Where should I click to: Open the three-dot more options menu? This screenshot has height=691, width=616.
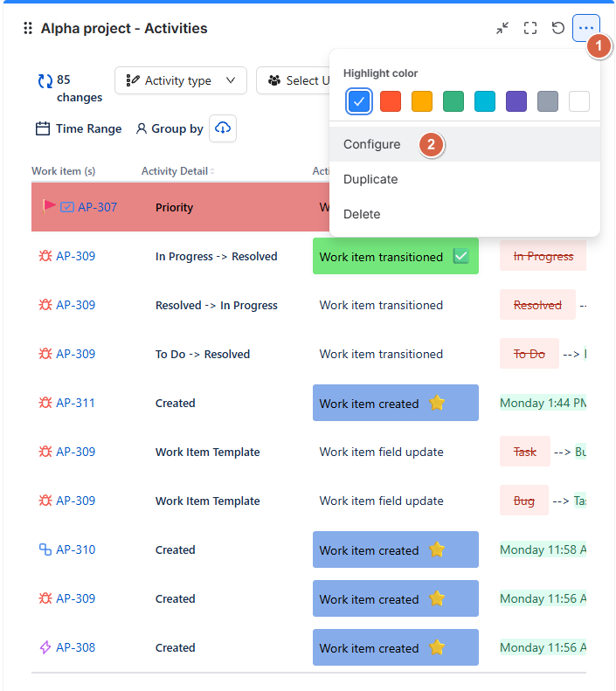(x=586, y=28)
